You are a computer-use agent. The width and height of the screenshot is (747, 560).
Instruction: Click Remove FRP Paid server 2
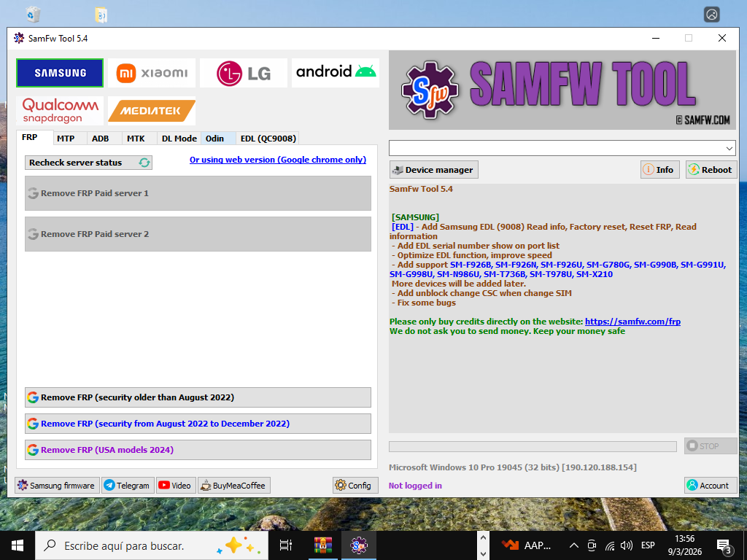pyautogui.click(x=198, y=234)
